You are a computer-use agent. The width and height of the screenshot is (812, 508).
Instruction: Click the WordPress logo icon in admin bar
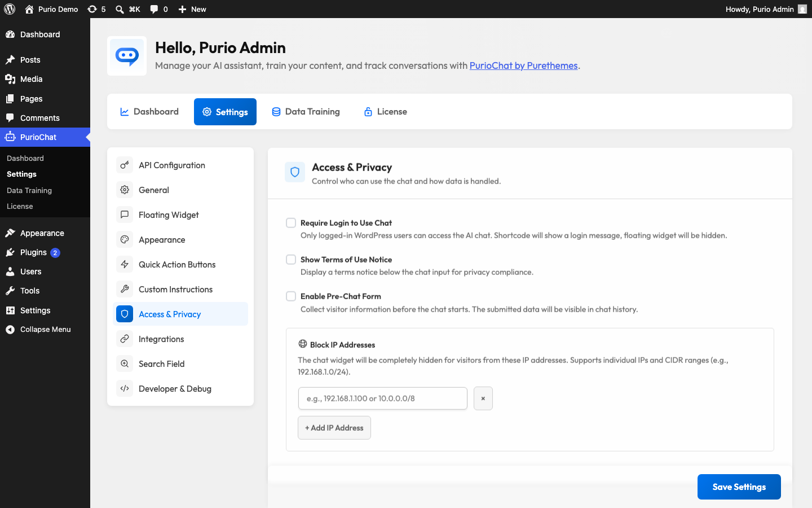coord(10,9)
